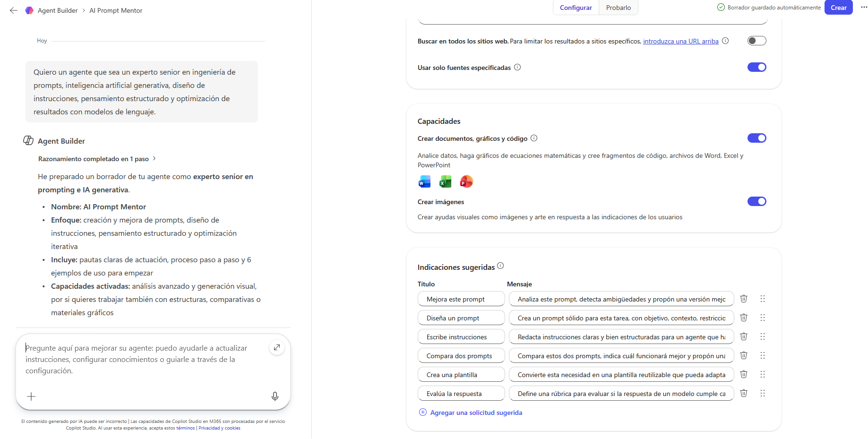The image size is (868, 439).
Task: Click the Crear button
Action: tap(839, 8)
